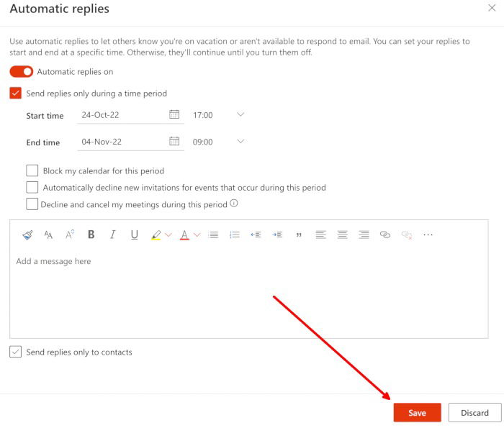Image resolution: width=504 pixels, height=428 pixels.
Task: Apply the red font color swatch
Action: (x=184, y=235)
